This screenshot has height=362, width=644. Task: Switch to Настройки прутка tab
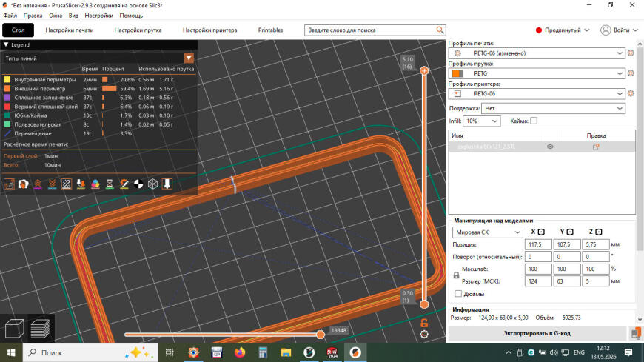(138, 30)
